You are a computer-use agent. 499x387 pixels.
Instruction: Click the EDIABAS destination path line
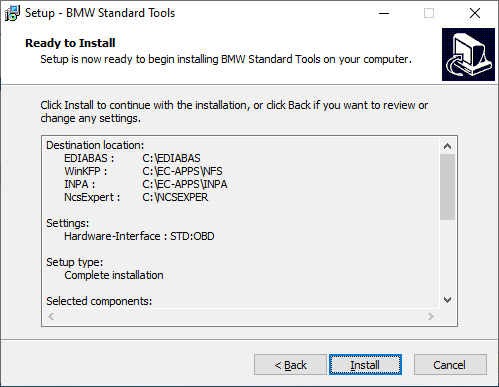tap(132, 158)
